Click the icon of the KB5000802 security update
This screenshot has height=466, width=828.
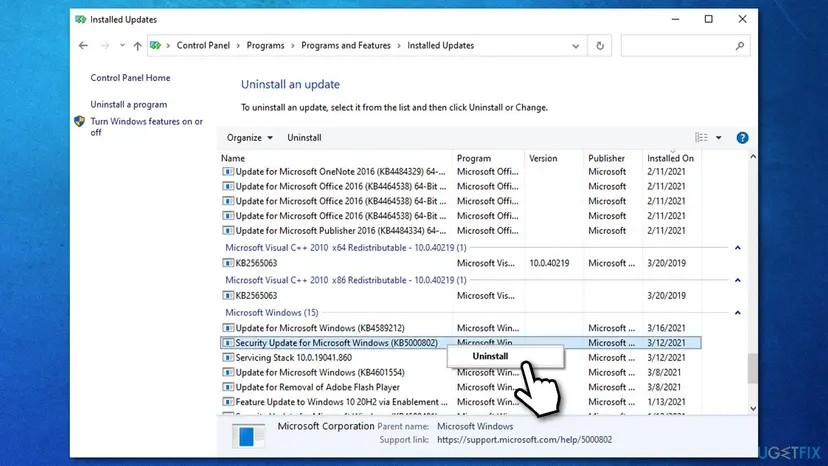pyautogui.click(x=228, y=343)
